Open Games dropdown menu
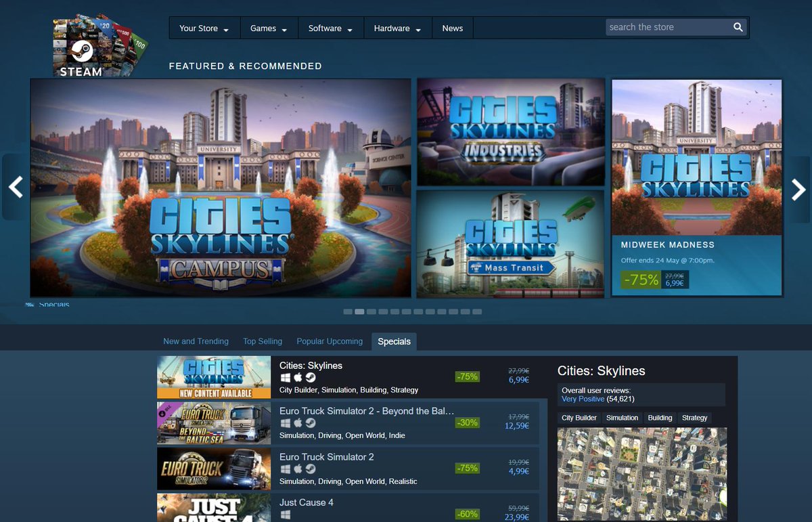This screenshot has height=522, width=812. 269,28
